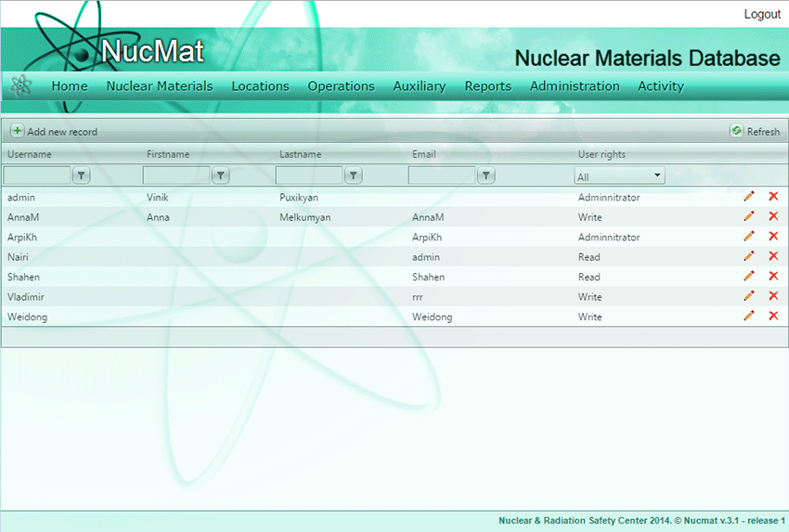This screenshot has width=789, height=532.
Task: Open the Username column filter button
Action: point(81,175)
